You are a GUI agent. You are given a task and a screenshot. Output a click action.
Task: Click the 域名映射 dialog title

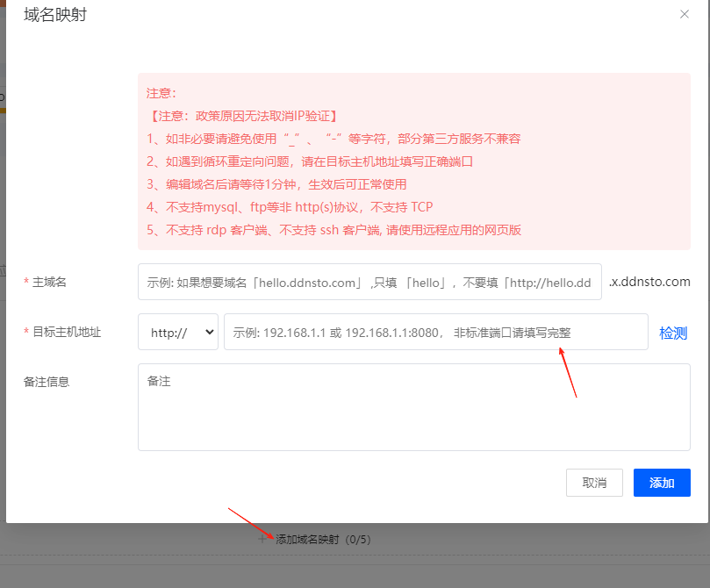(55, 15)
